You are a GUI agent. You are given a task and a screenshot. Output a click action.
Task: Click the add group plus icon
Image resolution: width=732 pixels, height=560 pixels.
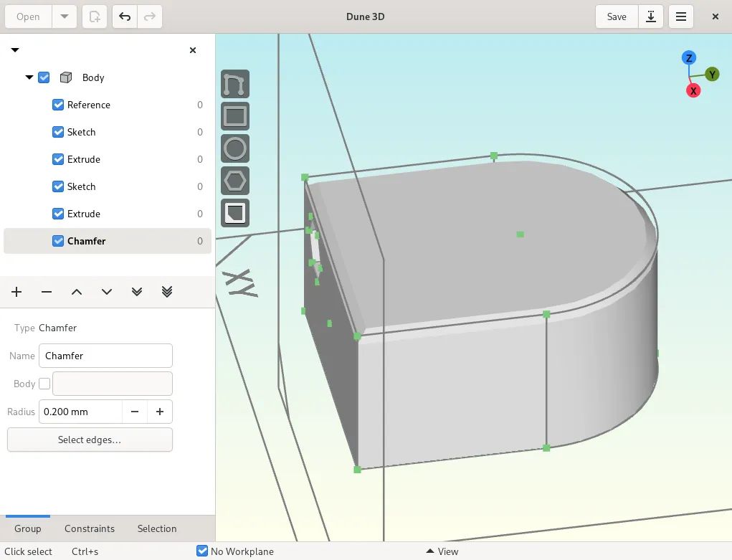click(16, 292)
